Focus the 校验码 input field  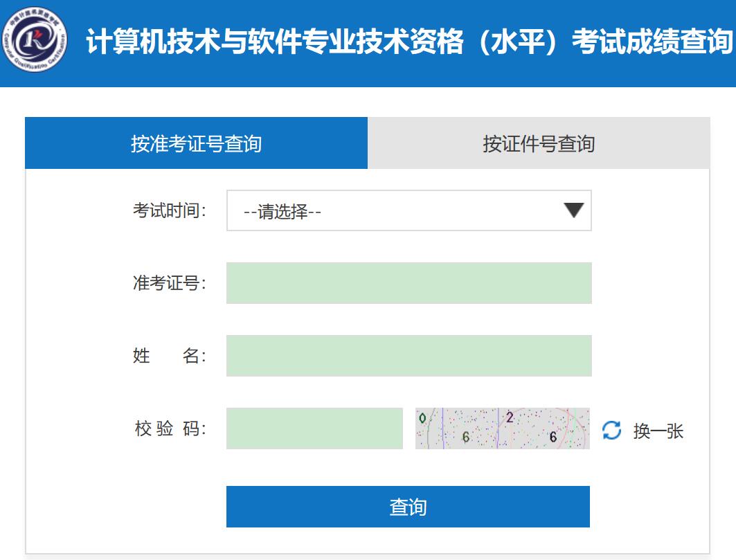(x=314, y=428)
